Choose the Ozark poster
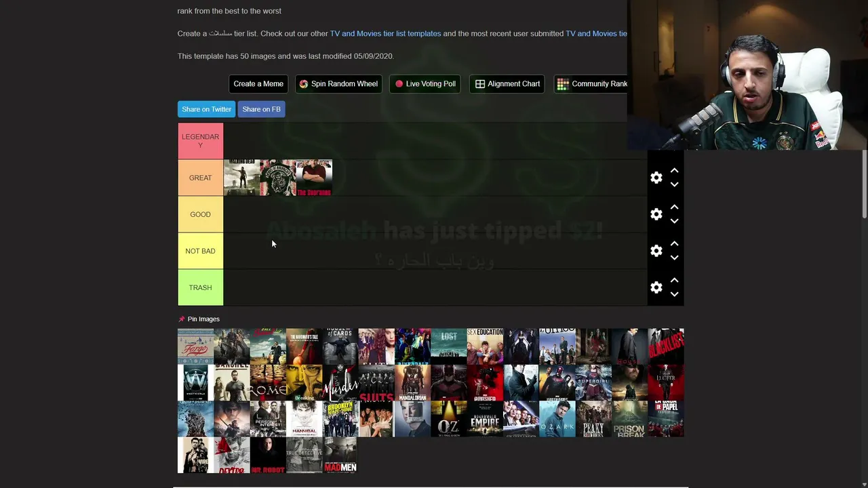Viewport: 868px width, 488px height. (557, 419)
